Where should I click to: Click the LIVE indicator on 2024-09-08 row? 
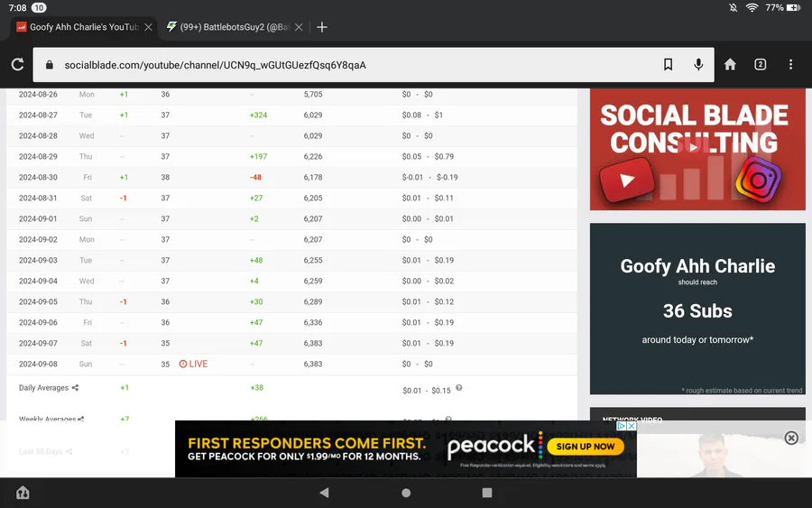pyautogui.click(x=193, y=364)
